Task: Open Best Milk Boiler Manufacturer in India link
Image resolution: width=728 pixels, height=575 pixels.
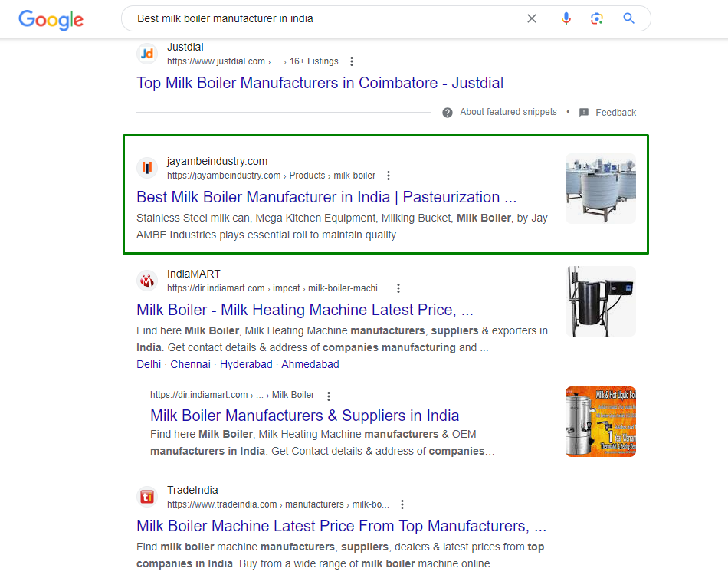Action: click(x=326, y=197)
